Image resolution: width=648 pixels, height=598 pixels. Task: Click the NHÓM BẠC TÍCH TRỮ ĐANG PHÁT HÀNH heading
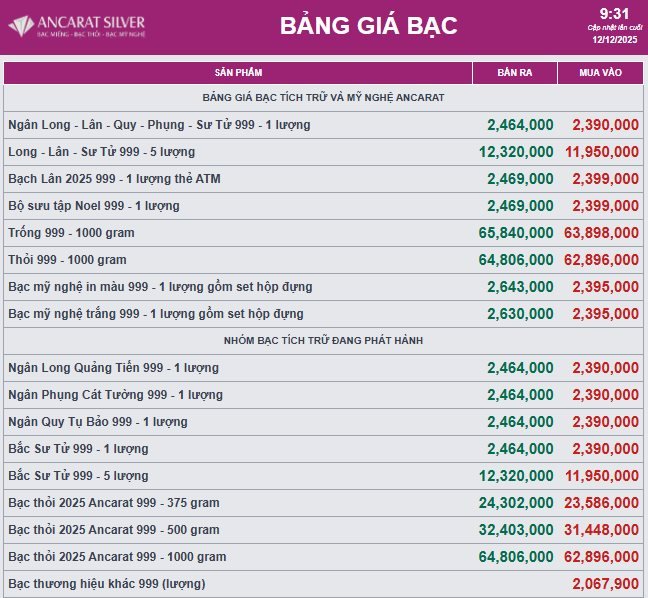click(323, 341)
